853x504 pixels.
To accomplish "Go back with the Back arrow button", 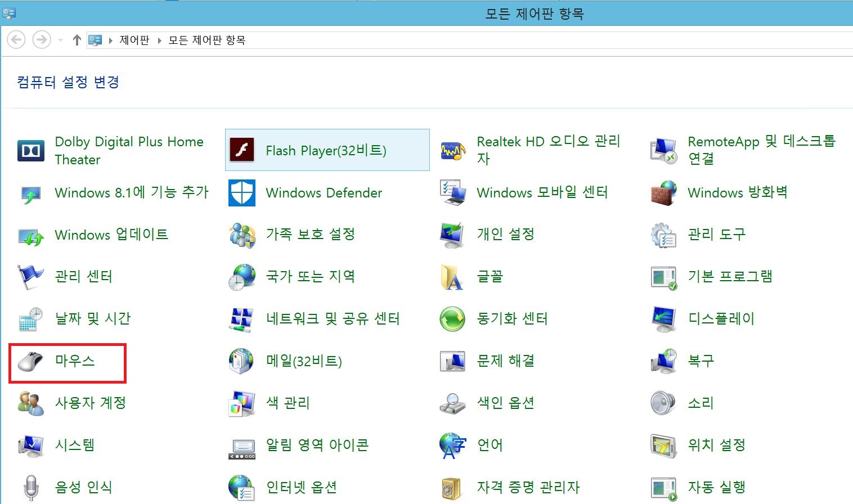I will click(x=16, y=40).
